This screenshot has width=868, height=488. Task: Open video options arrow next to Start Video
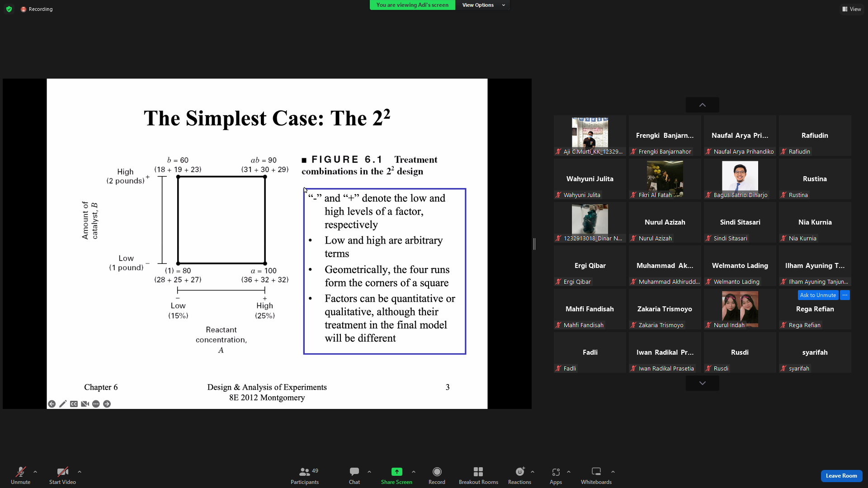(80, 472)
